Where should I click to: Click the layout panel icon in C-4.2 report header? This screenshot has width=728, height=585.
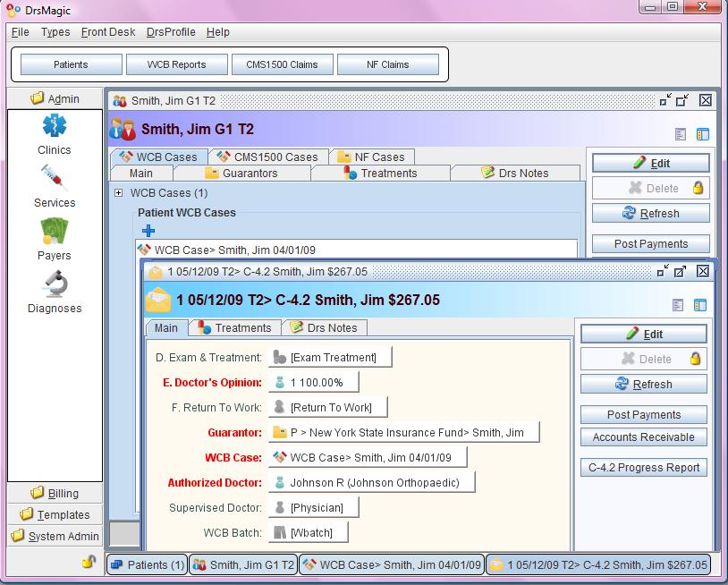[x=700, y=305]
